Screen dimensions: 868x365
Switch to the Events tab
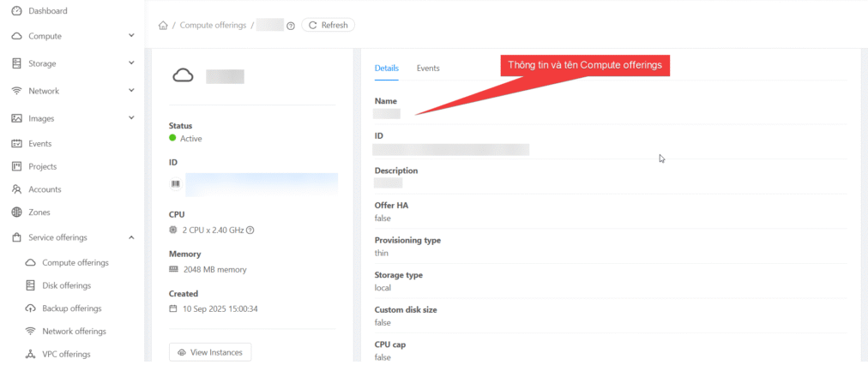[428, 68]
